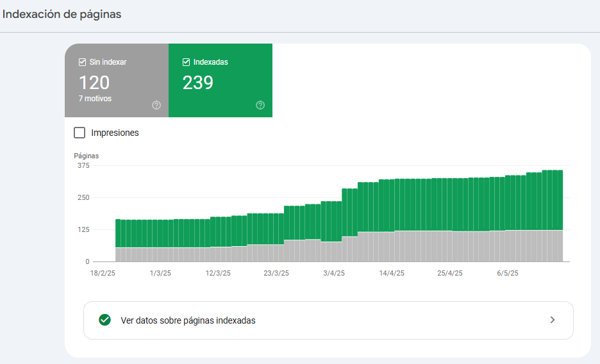Click first gray bar above 18/2/25
600x364 pixels.
118,254
